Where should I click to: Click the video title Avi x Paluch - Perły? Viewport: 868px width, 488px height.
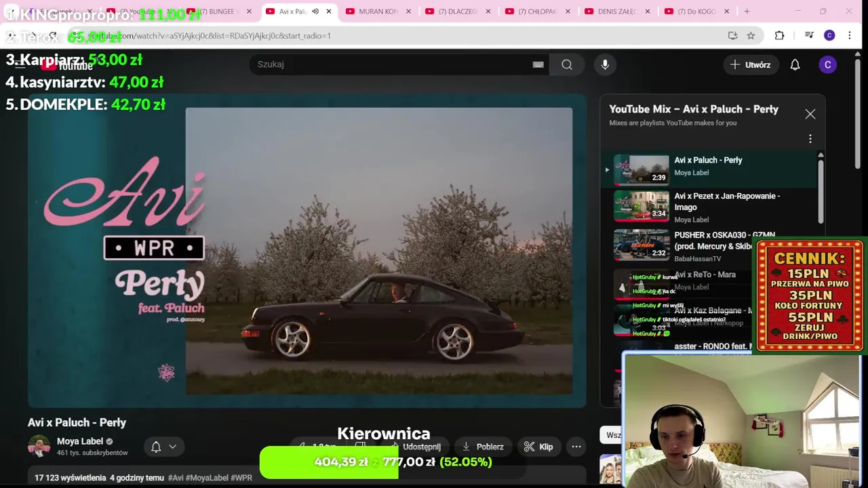click(77, 422)
